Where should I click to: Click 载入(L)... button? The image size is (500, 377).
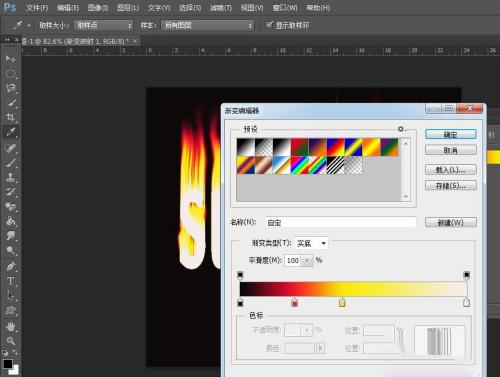tap(451, 170)
